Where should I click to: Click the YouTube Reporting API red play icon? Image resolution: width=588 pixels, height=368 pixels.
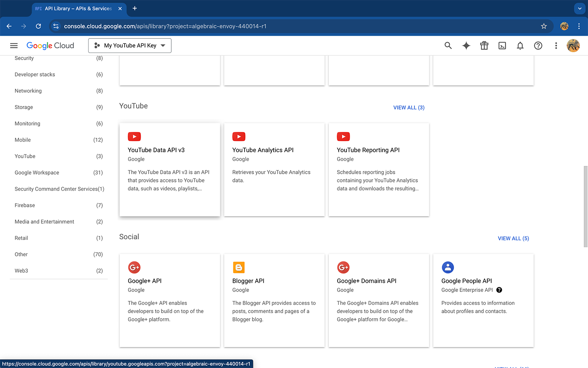coord(343,137)
